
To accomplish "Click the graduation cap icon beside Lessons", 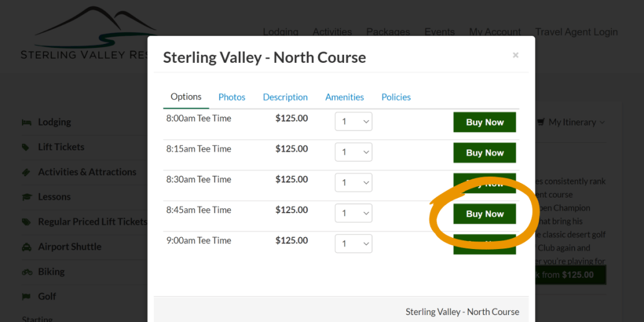I will (x=26, y=197).
